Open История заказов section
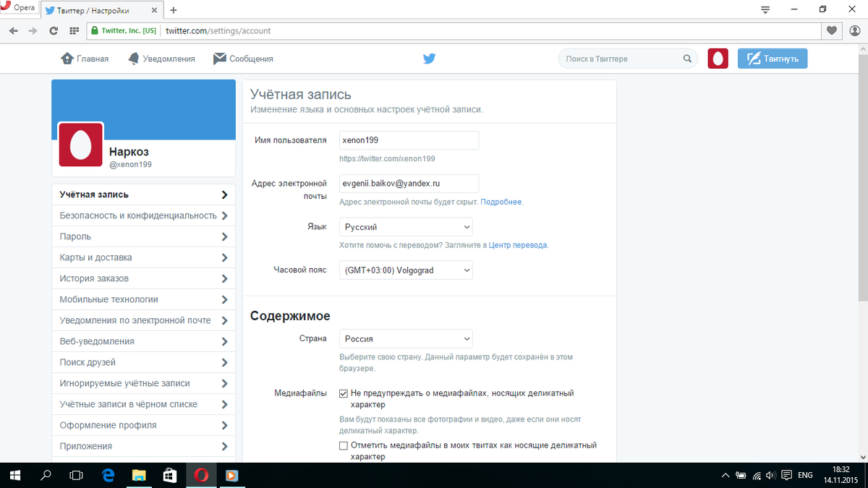 click(x=143, y=278)
